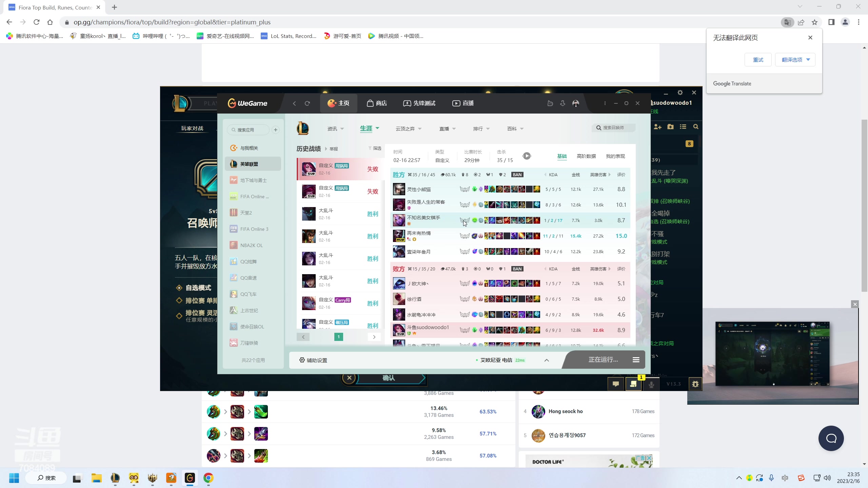Open the WeGame user avatar icon

tap(576, 103)
